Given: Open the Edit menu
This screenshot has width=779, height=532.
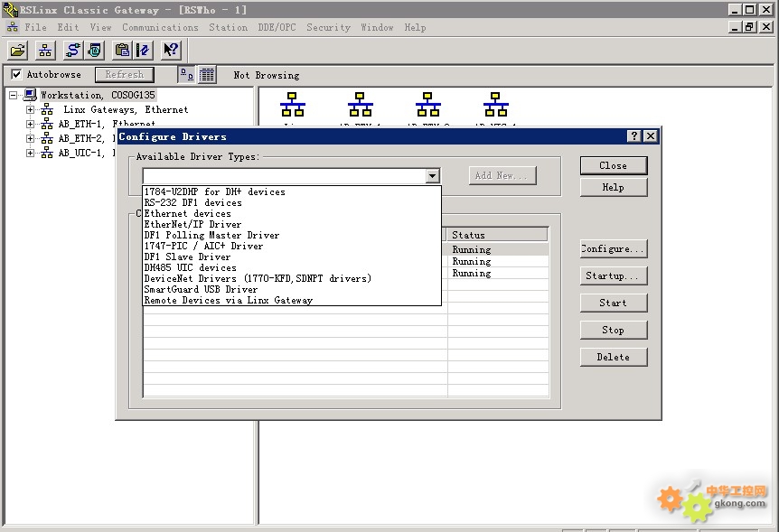Looking at the screenshot, I should (68, 27).
